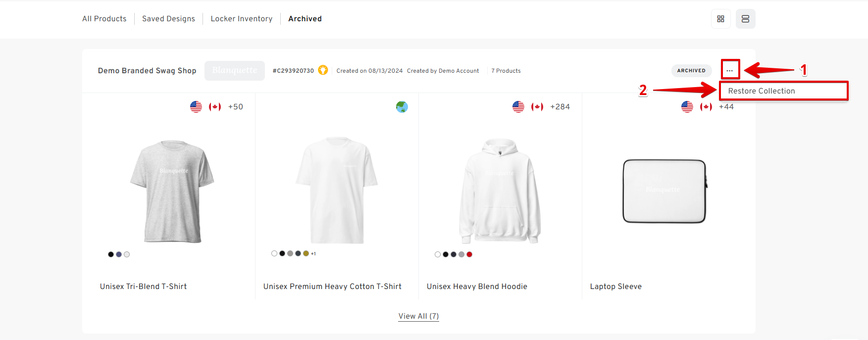Click the View All (7) link
This screenshot has width=868, height=340.
(x=418, y=316)
